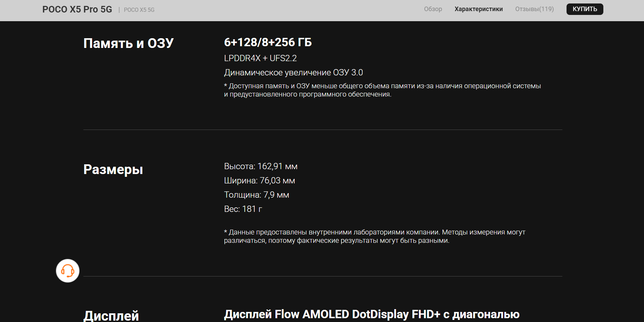
Task: Click the Толщина: 7,9 мм value
Action: [x=256, y=195]
